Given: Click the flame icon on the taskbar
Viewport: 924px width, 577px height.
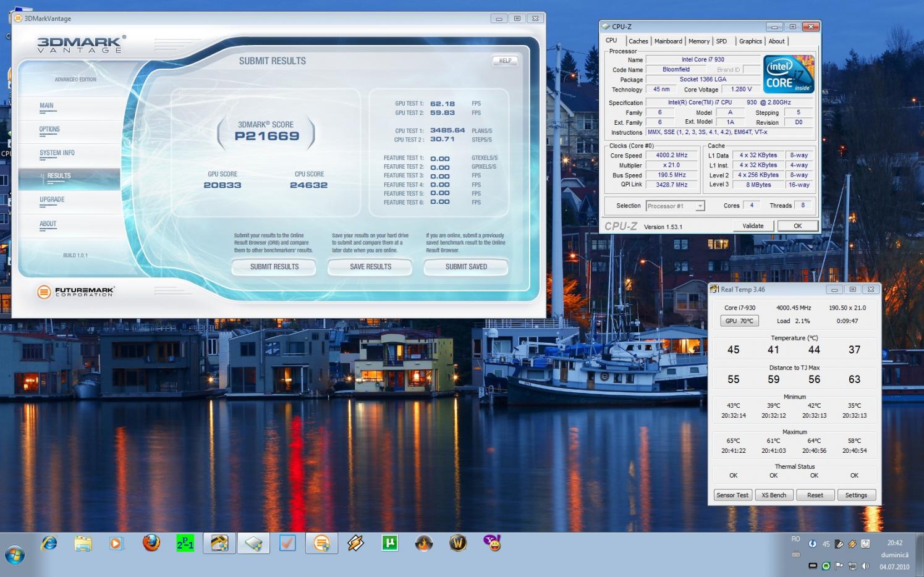Looking at the screenshot, I should [423, 544].
